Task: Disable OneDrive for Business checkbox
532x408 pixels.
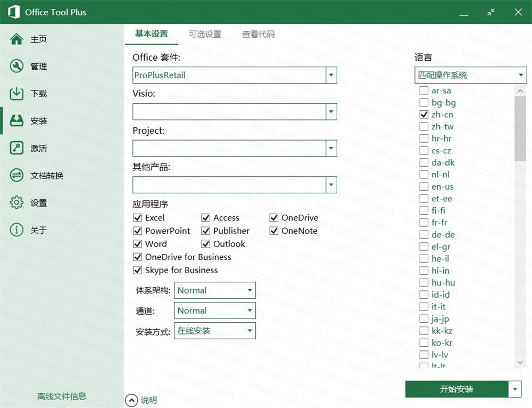Action: [x=137, y=257]
